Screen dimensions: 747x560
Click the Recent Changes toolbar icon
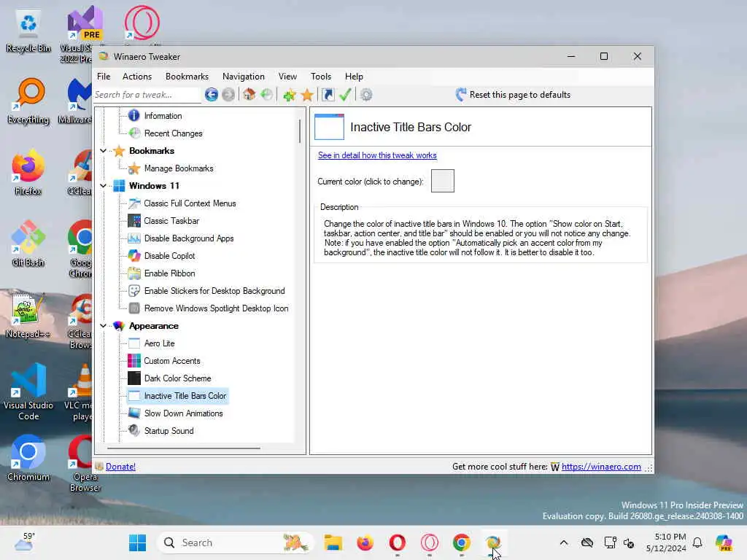[x=267, y=95]
